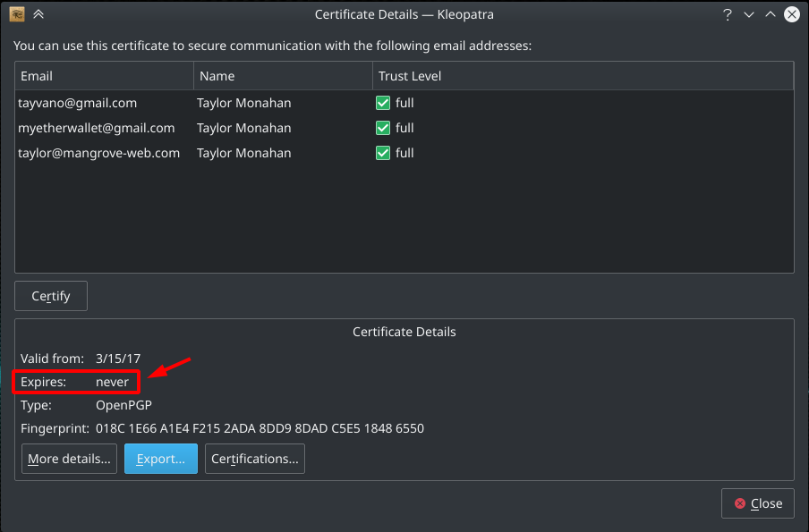Click the Kleopatra app icon in title bar
The image size is (809, 532).
[x=16, y=14]
